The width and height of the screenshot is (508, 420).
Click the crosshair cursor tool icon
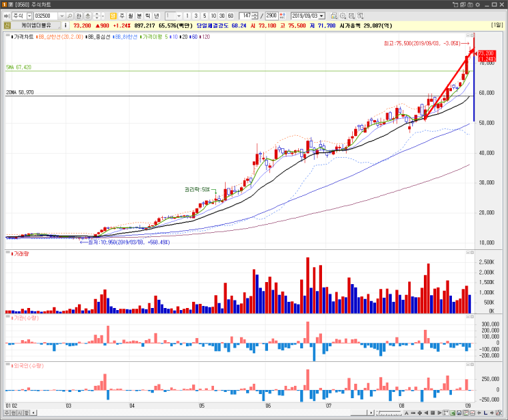pos(446,413)
